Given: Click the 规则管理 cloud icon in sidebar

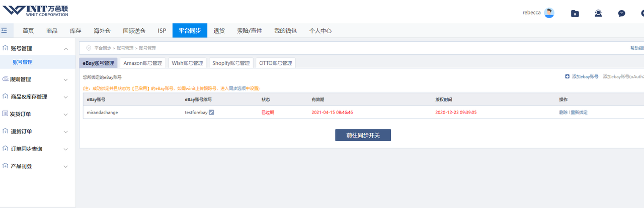Looking at the screenshot, I should (6, 79).
